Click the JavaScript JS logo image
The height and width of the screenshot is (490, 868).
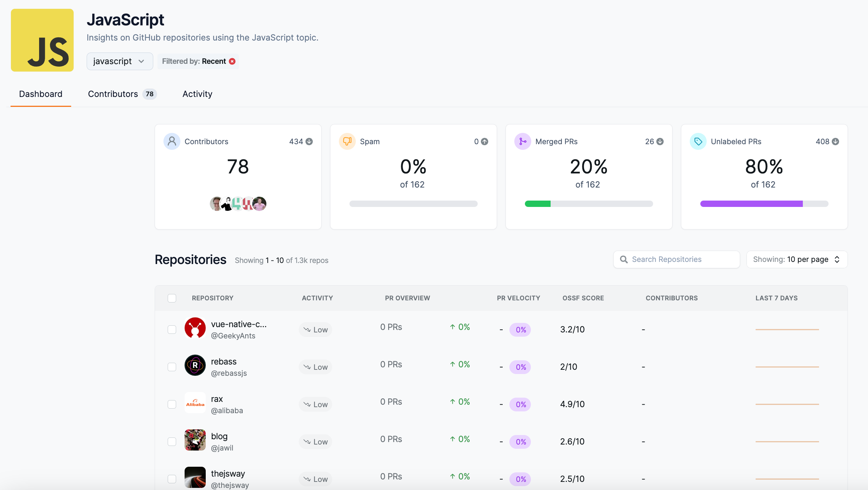click(42, 40)
